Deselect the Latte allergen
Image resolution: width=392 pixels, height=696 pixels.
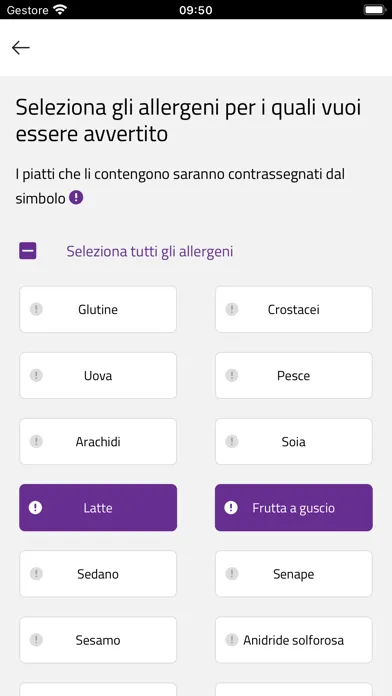[x=98, y=507]
